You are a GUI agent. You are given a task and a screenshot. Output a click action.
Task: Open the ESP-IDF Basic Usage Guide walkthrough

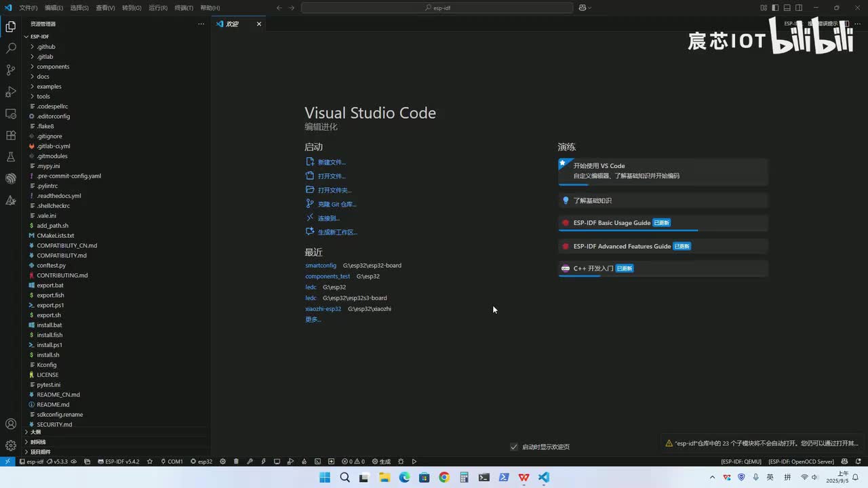pos(663,223)
